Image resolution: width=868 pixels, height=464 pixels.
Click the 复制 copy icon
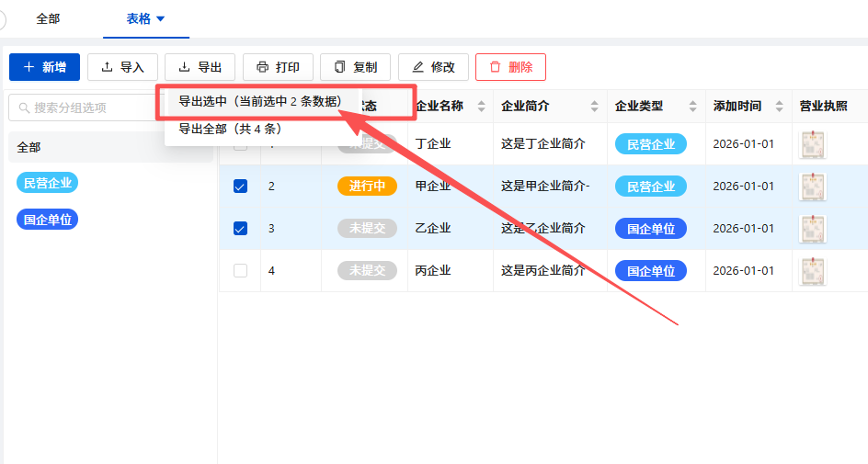point(340,67)
